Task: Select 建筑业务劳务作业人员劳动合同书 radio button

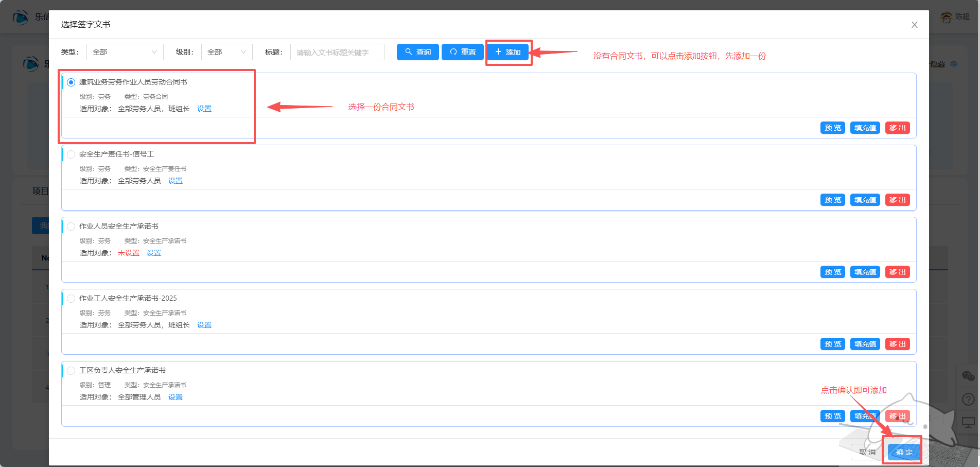Action: [71, 82]
